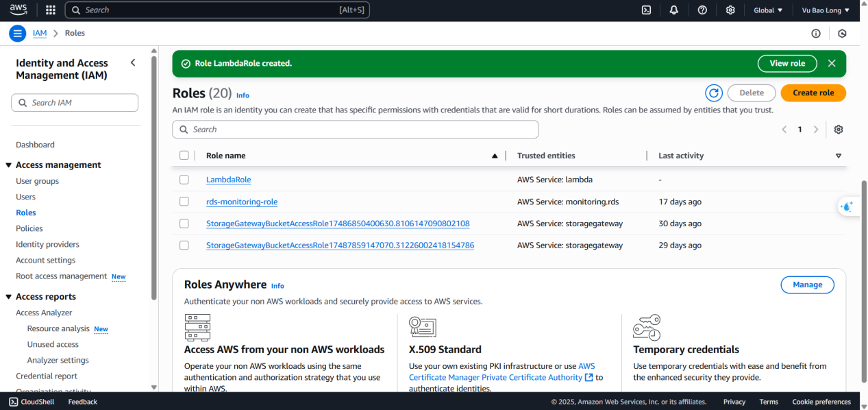Click the View role button
Image resolution: width=868 pixels, height=410 pixels.
pos(787,63)
